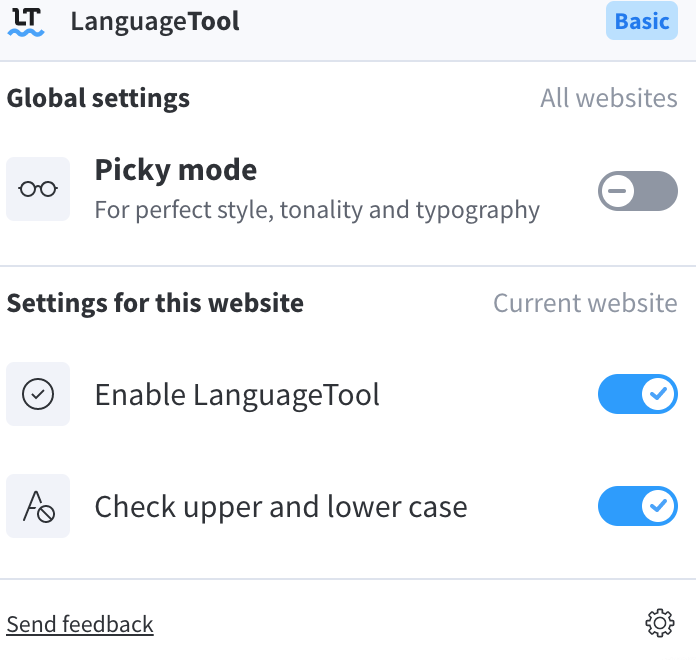
Task: Click the Picky mode glasses icon
Action: pos(38,189)
